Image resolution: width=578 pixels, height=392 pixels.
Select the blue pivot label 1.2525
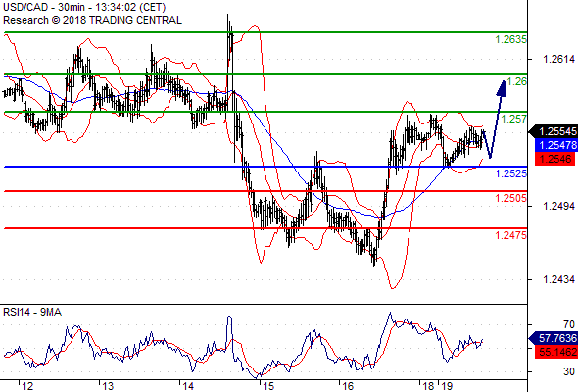(x=510, y=172)
